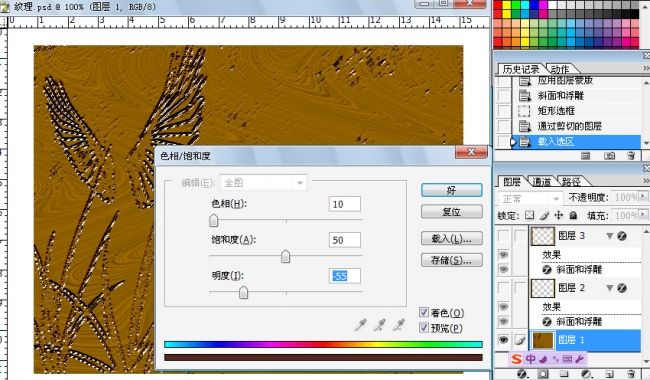Click 图层 3 layer thumbnail
650x380 pixels.
coord(543,236)
